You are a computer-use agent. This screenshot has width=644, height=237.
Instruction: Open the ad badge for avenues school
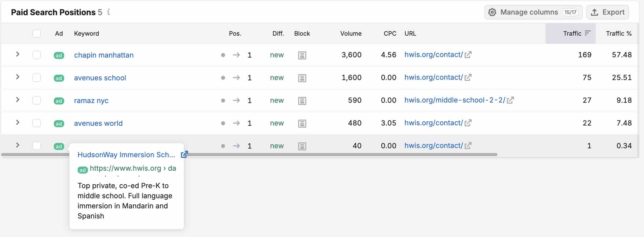pyautogui.click(x=59, y=78)
